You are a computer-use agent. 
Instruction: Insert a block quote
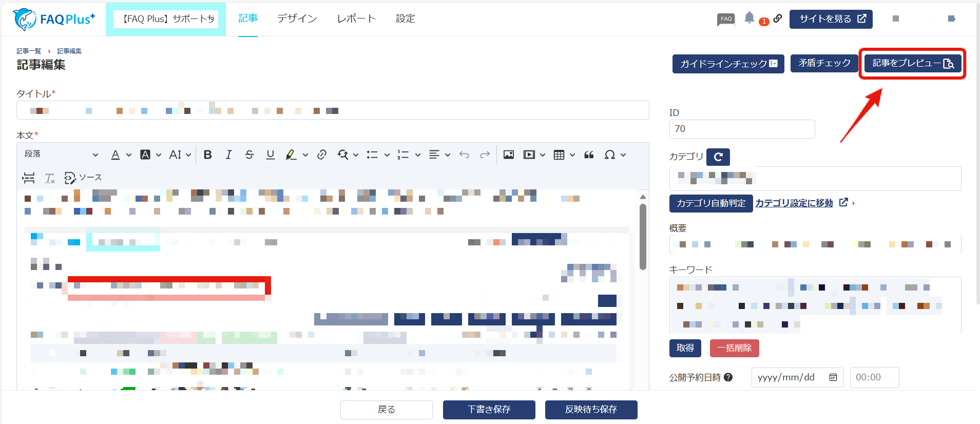click(x=589, y=155)
